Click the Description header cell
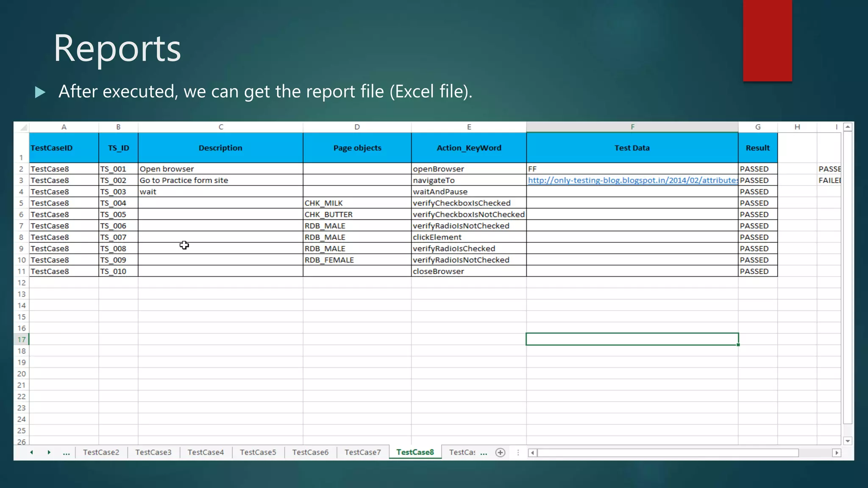The height and width of the screenshot is (488, 868). click(220, 147)
